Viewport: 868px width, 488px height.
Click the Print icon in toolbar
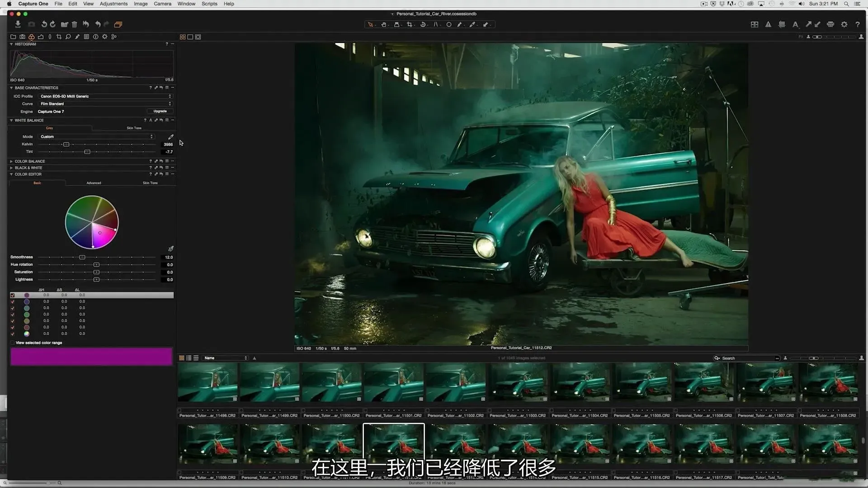(830, 24)
